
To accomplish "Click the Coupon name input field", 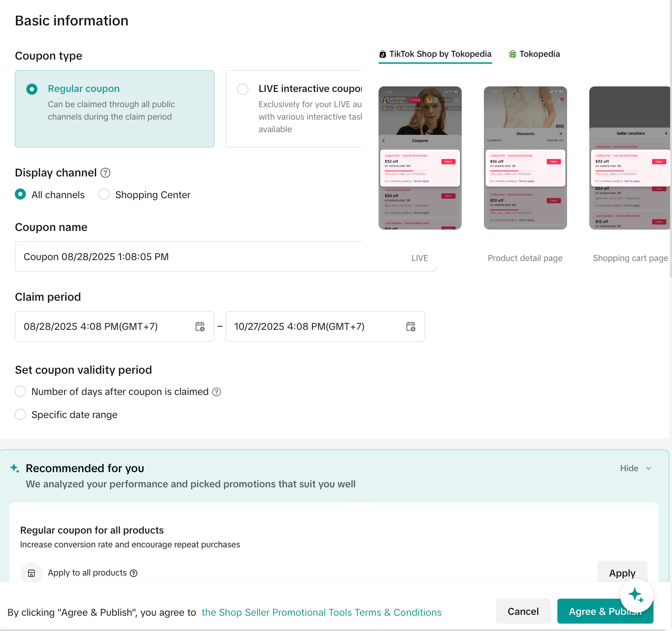I will pyautogui.click(x=226, y=256).
